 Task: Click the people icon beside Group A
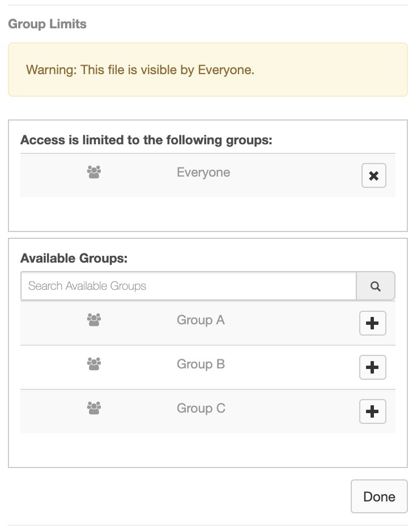tap(94, 320)
